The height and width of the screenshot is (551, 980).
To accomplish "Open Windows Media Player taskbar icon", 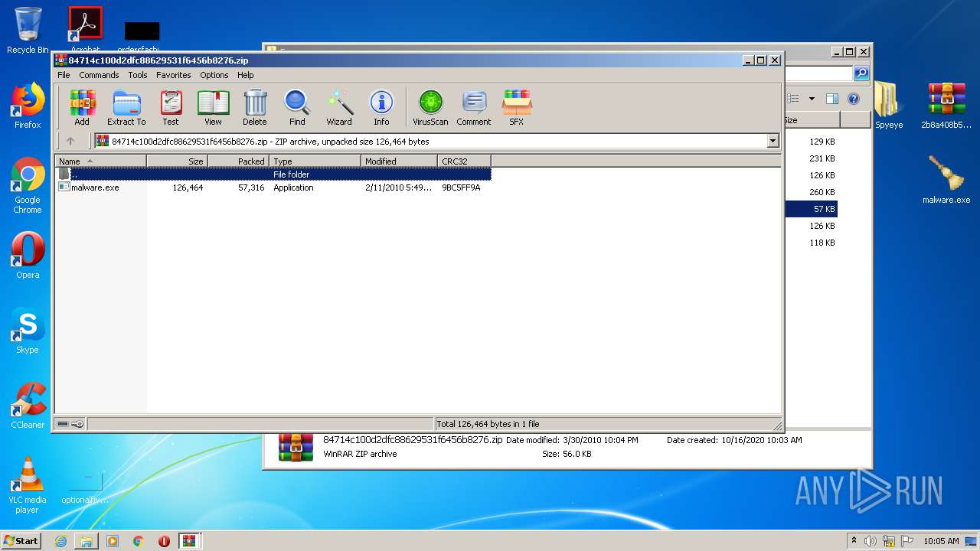I will tap(113, 541).
